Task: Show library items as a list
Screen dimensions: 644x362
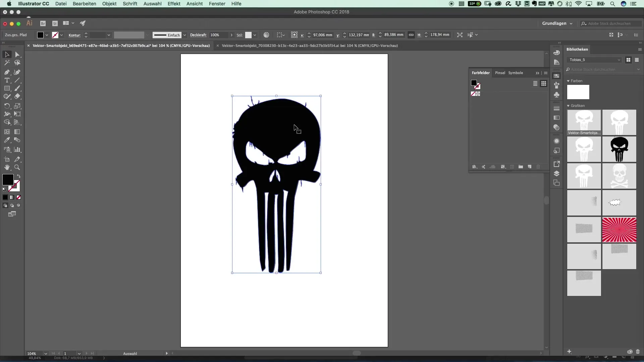Action: 637,60
